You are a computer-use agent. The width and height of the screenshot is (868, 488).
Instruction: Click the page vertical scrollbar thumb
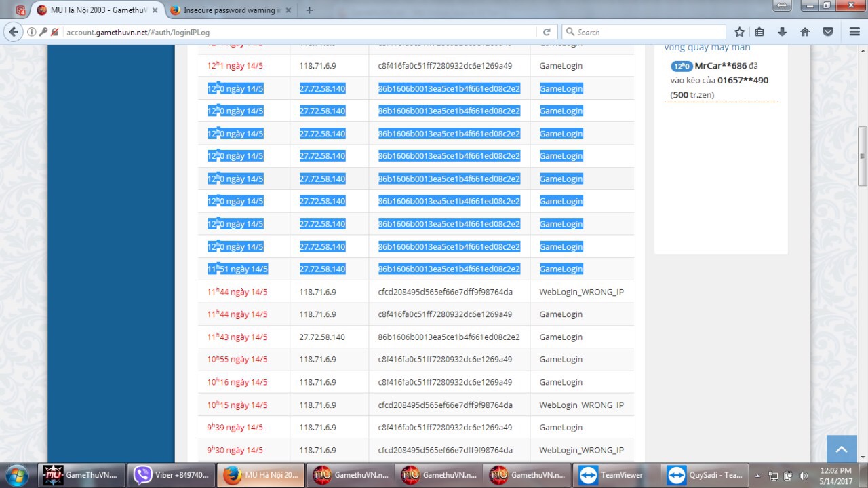(x=862, y=156)
